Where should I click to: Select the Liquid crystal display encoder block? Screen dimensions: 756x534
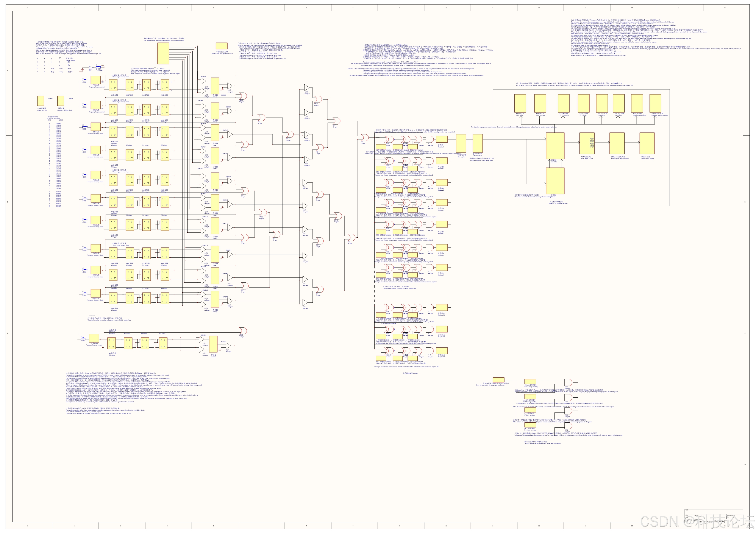[x=617, y=143]
